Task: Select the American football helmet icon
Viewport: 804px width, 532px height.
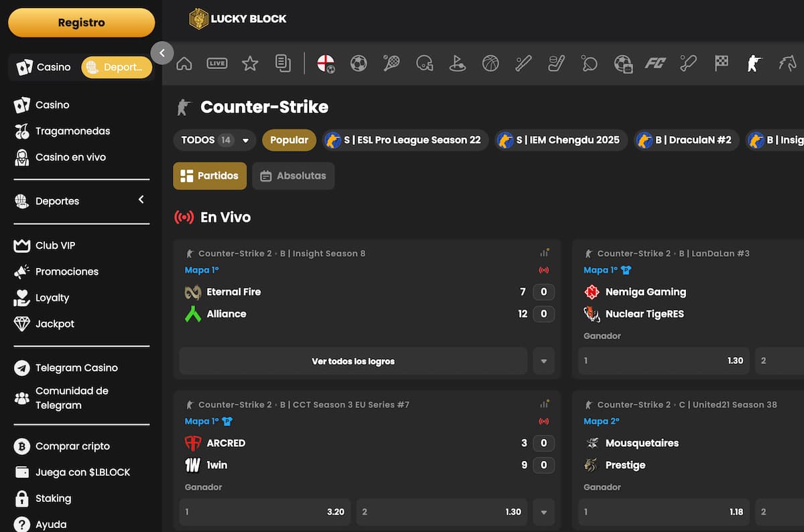Action: pyautogui.click(x=424, y=64)
